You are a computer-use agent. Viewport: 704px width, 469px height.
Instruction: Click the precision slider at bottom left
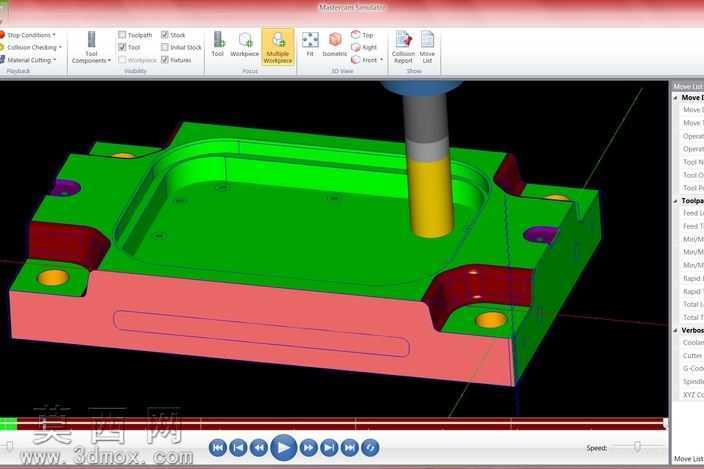tap(9, 446)
